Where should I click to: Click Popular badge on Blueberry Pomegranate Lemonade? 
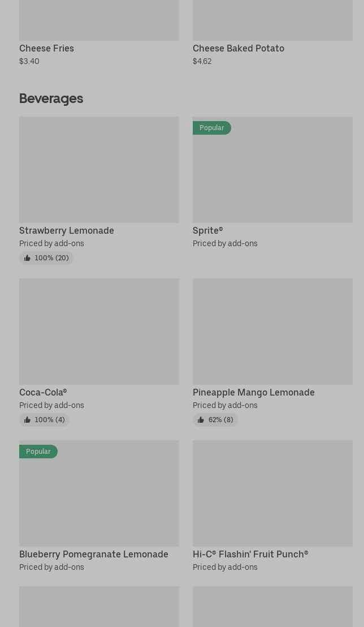click(38, 452)
